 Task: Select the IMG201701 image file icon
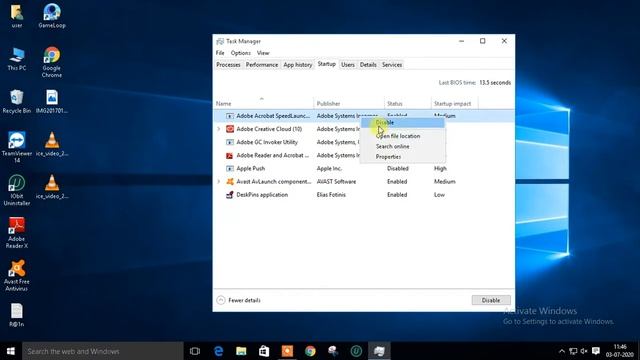point(52,101)
